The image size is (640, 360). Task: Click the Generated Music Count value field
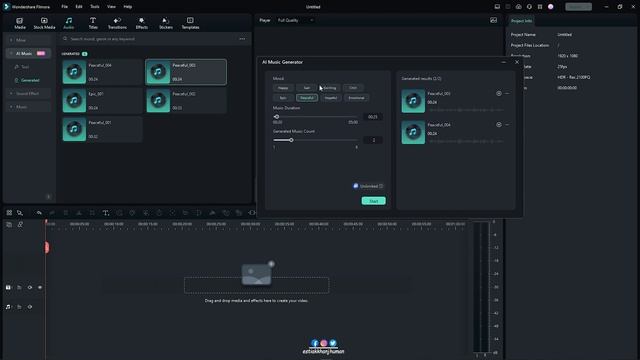tap(373, 140)
